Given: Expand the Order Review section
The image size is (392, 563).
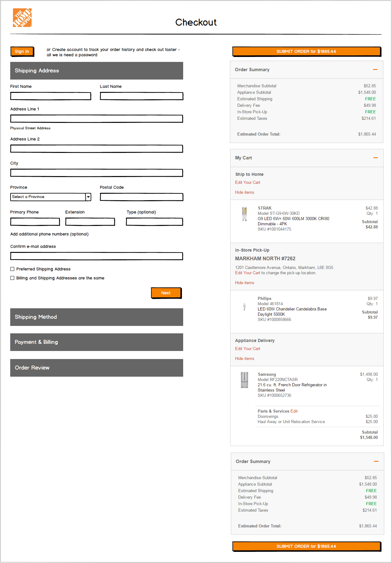Looking at the screenshot, I should (97, 368).
